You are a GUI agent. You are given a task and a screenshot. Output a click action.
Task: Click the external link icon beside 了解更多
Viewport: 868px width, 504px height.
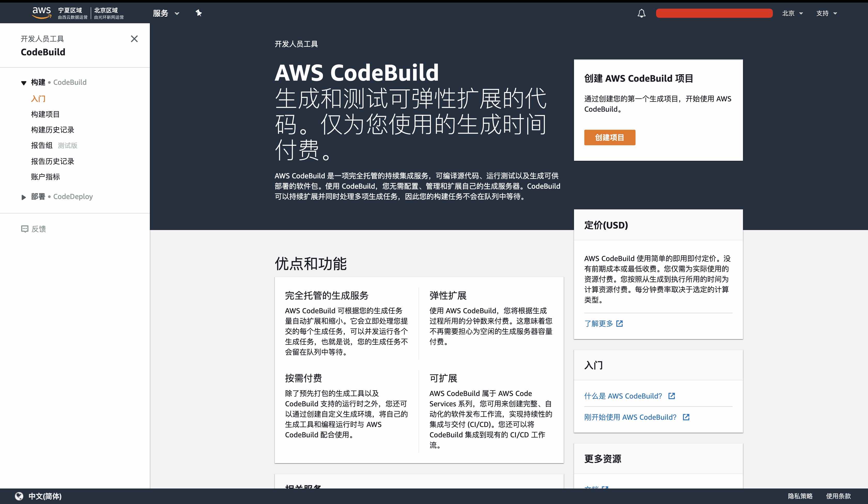pos(620,323)
